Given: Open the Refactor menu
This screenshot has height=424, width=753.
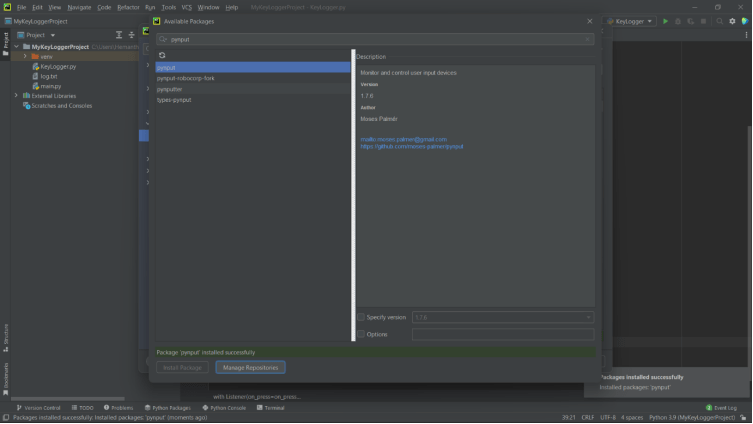Looking at the screenshot, I should coord(128,7).
